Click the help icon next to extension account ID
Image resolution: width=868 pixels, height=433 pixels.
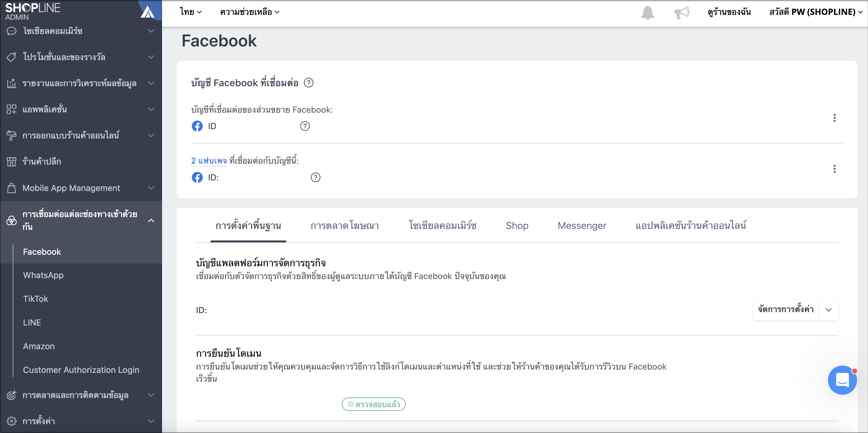305,126
